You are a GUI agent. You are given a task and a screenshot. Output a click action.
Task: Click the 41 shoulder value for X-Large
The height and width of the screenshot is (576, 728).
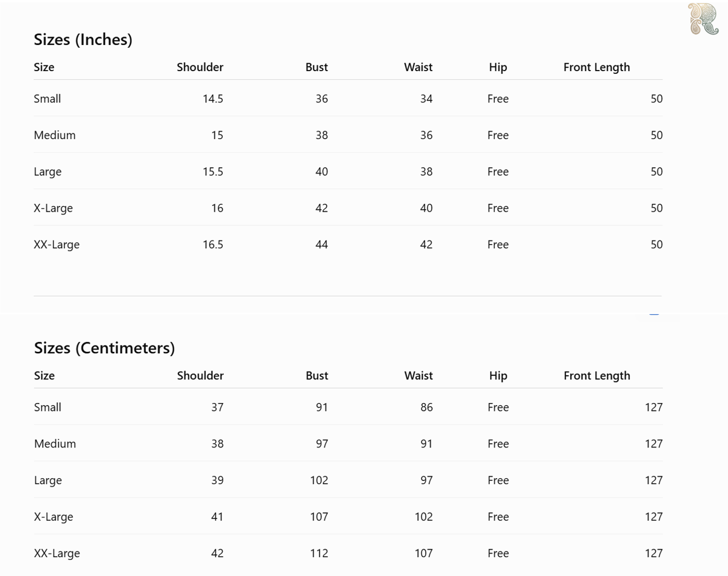(217, 517)
